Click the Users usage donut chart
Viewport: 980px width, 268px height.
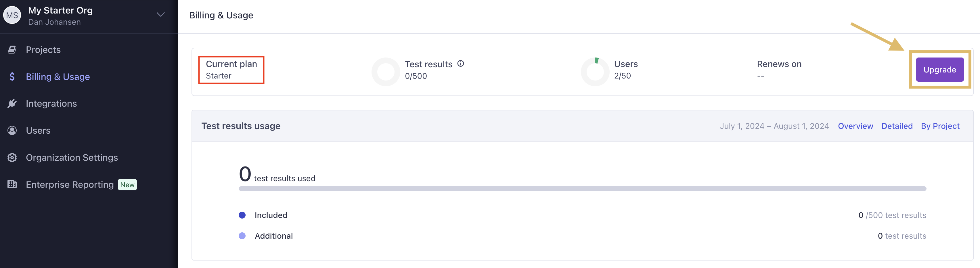point(595,72)
